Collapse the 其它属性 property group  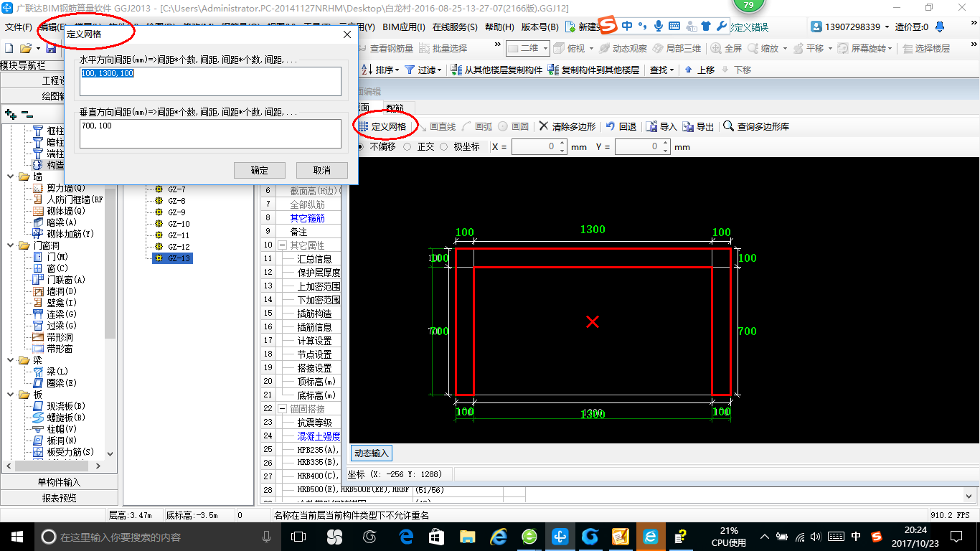click(282, 245)
